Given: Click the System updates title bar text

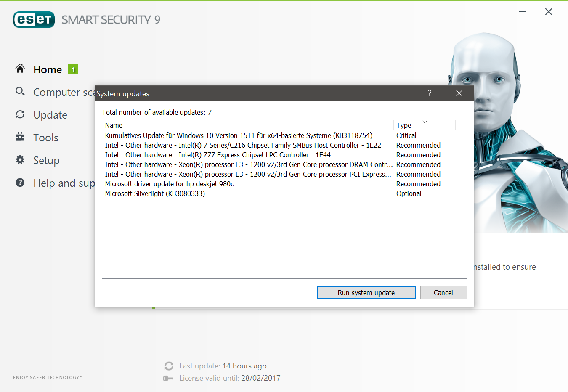Looking at the screenshot, I should point(123,94).
